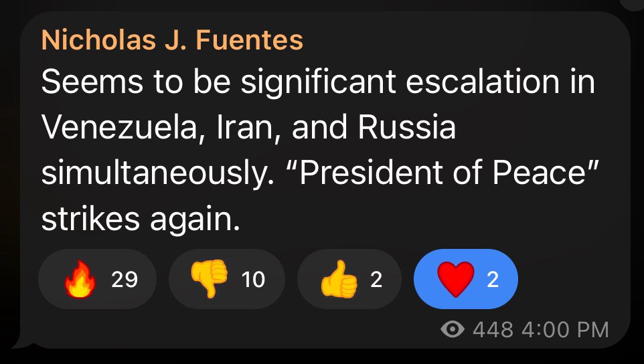Open sender profile Nicholas J. Fuentes

click(x=172, y=41)
